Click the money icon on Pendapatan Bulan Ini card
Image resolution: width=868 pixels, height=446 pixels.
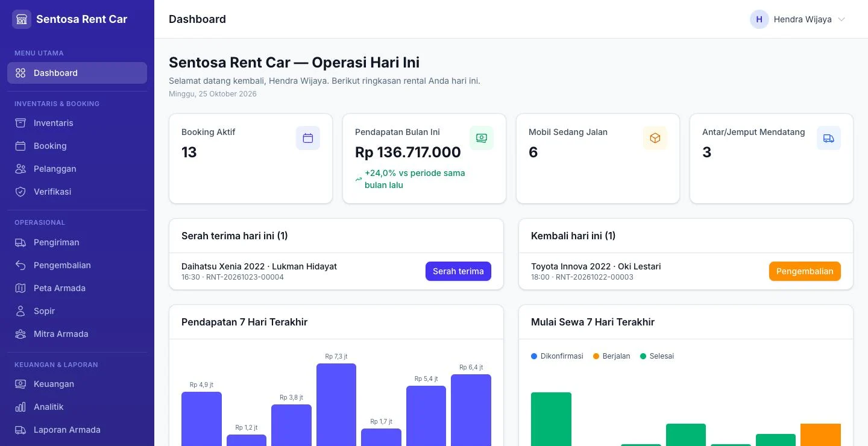(x=482, y=138)
